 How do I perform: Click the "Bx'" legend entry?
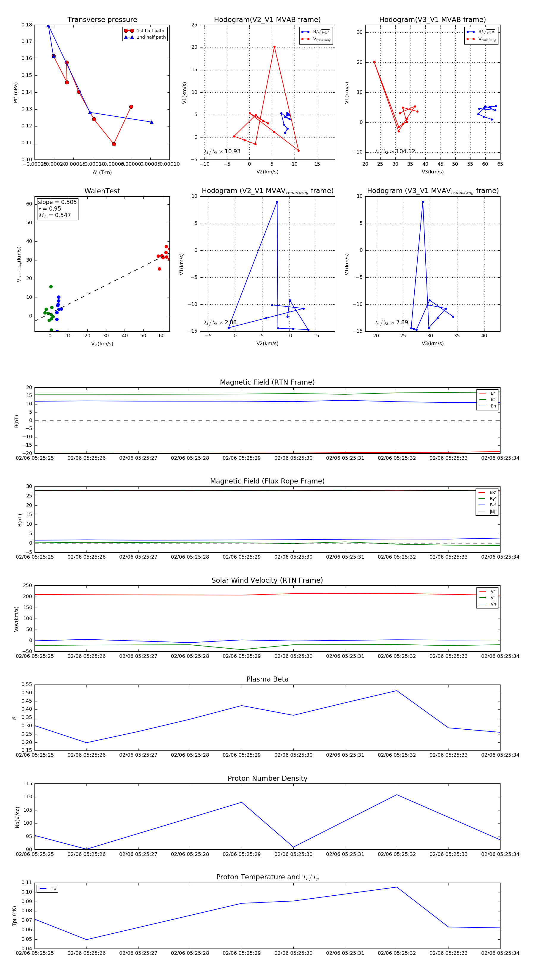tap(487, 492)
